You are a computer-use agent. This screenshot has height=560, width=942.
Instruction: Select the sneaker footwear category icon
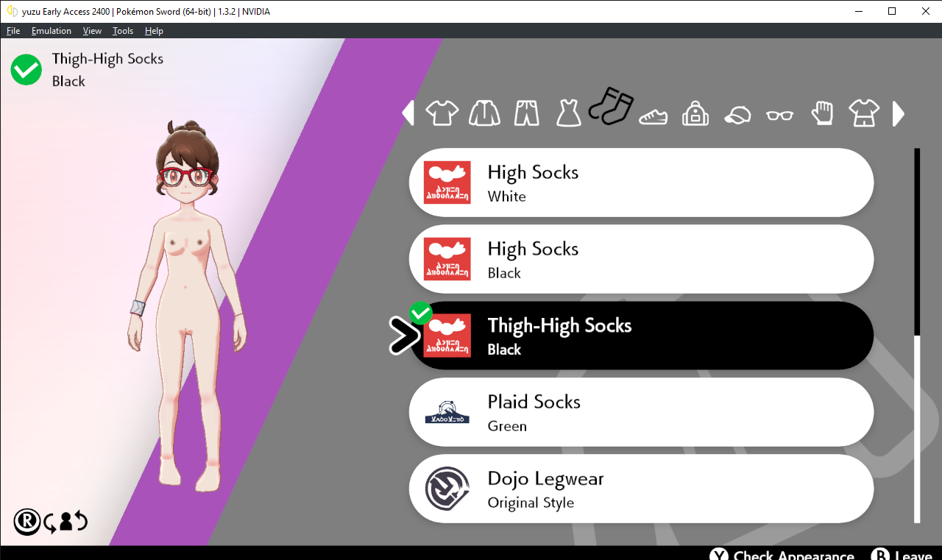click(x=653, y=116)
